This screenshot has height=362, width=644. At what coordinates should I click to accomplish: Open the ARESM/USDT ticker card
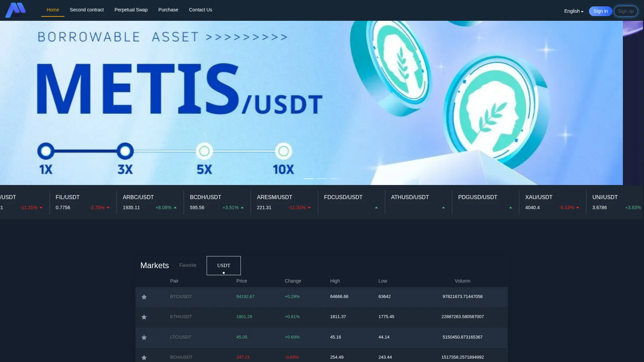284,202
